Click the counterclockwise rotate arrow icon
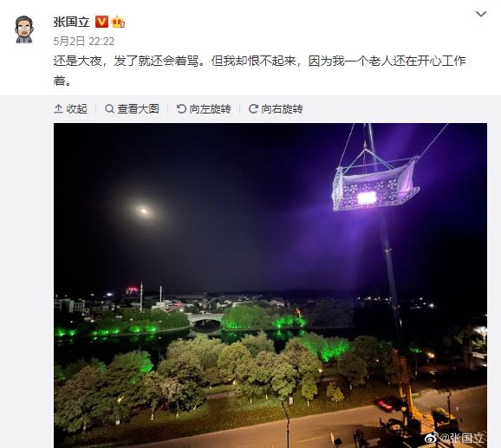 (x=181, y=109)
